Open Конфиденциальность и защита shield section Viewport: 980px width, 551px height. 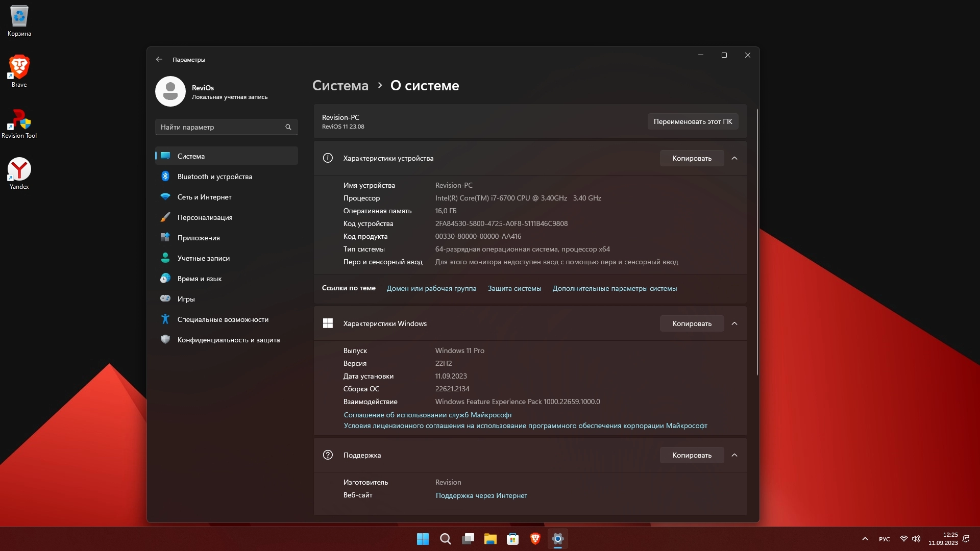point(228,340)
